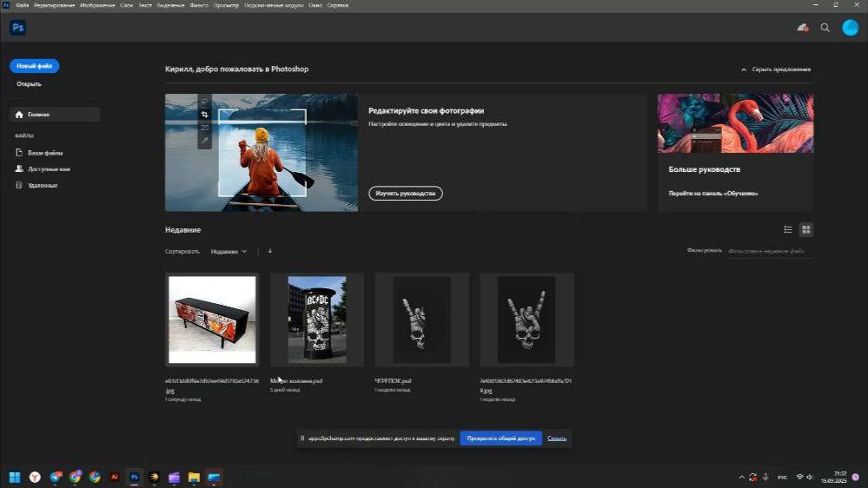Image resolution: width=868 pixels, height=488 pixels.
Task: Switch recent files to grid view
Action: click(806, 229)
